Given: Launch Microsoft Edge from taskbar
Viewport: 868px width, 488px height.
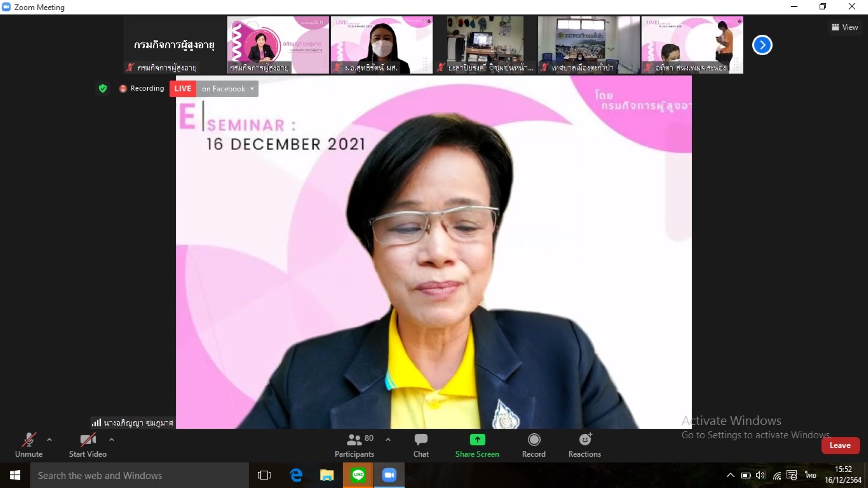Looking at the screenshot, I should 296,475.
